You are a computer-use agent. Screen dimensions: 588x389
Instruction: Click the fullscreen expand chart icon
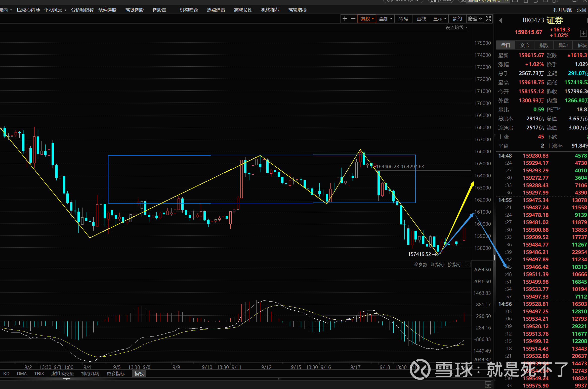pos(488,19)
